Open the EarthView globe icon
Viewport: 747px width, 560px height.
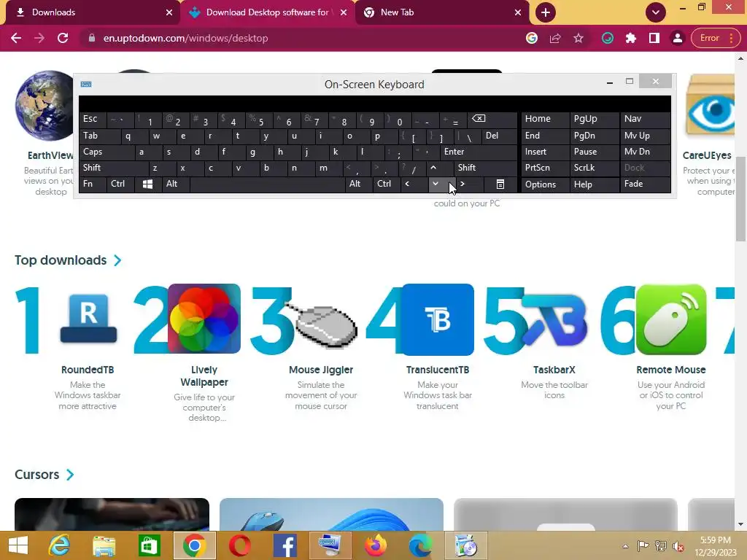click(x=45, y=106)
